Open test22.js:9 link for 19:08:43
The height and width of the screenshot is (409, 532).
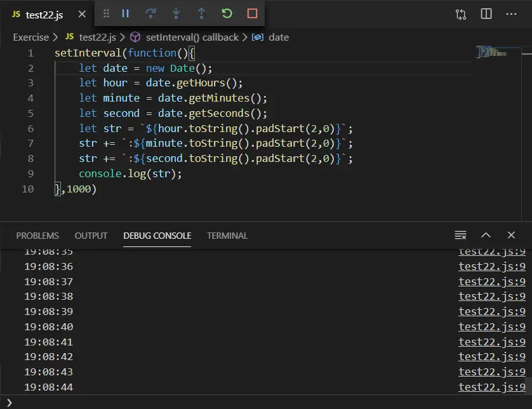click(x=492, y=372)
